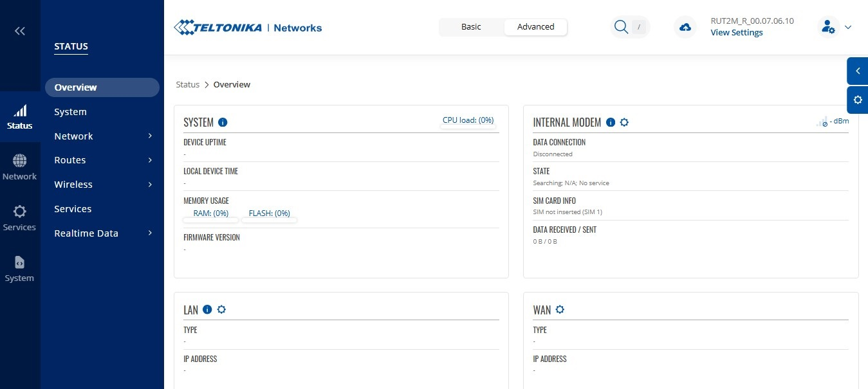
Task: Open the user account dropdown
Action: [x=835, y=27]
